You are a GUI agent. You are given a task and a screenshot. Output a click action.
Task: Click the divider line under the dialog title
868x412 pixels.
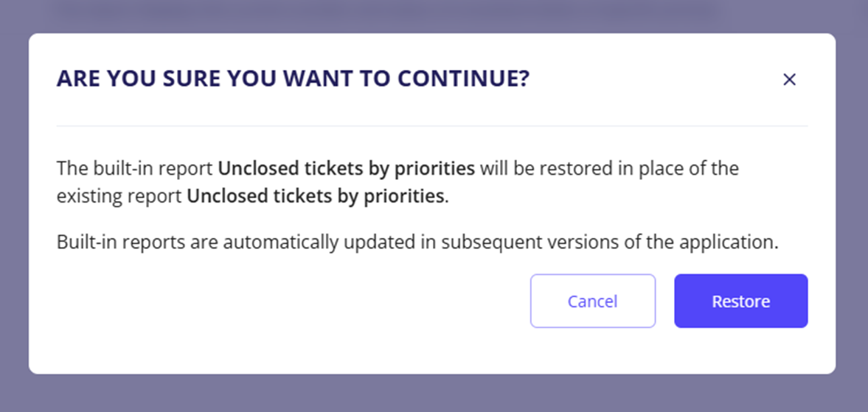coord(432,126)
